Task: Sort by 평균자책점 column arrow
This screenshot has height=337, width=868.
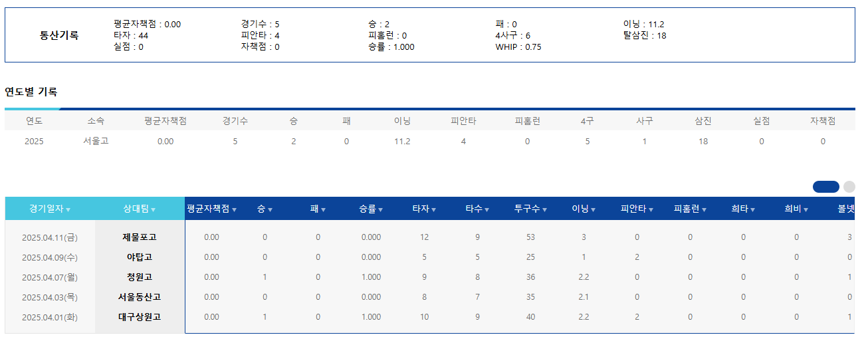Action: click(x=235, y=209)
